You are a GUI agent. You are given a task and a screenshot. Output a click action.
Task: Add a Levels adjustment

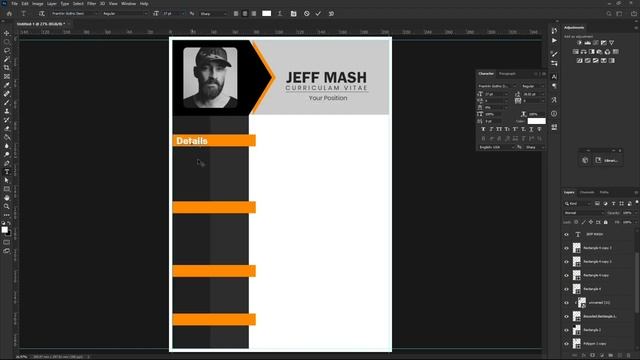tap(587, 42)
